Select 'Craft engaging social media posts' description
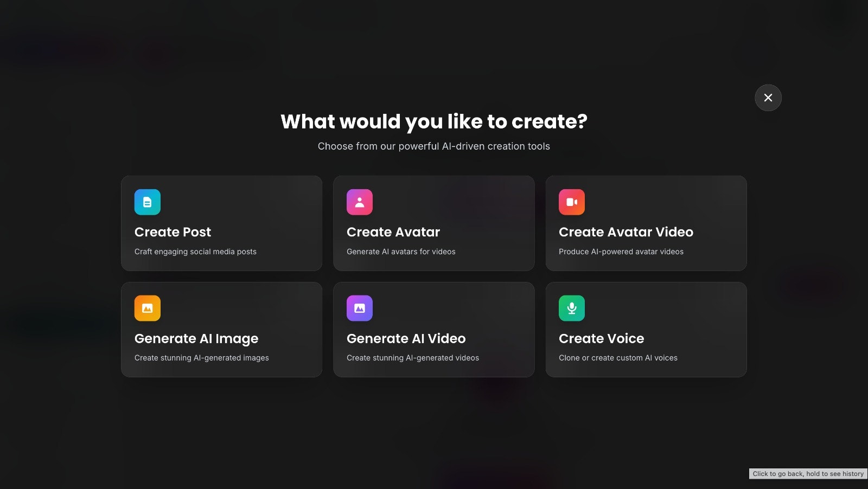The height and width of the screenshot is (489, 868). (195, 252)
